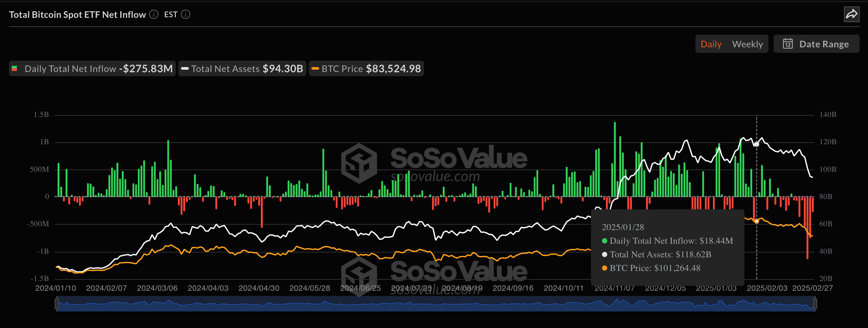Click tooltip Total Net Assets $118.62B

(x=657, y=254)
